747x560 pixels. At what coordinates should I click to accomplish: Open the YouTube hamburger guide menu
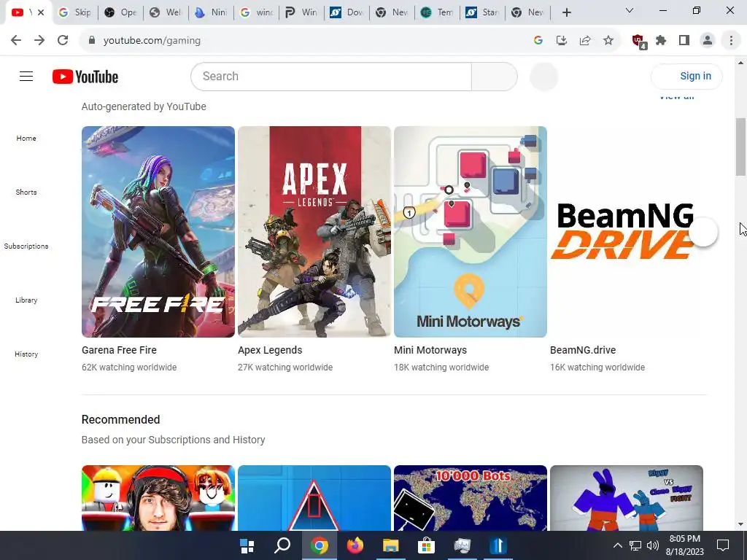click(x=26, y=76)
